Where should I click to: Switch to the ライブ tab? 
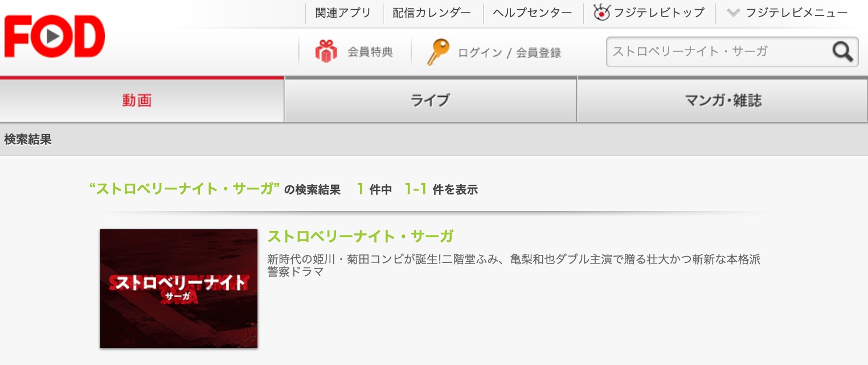[431, 100]
